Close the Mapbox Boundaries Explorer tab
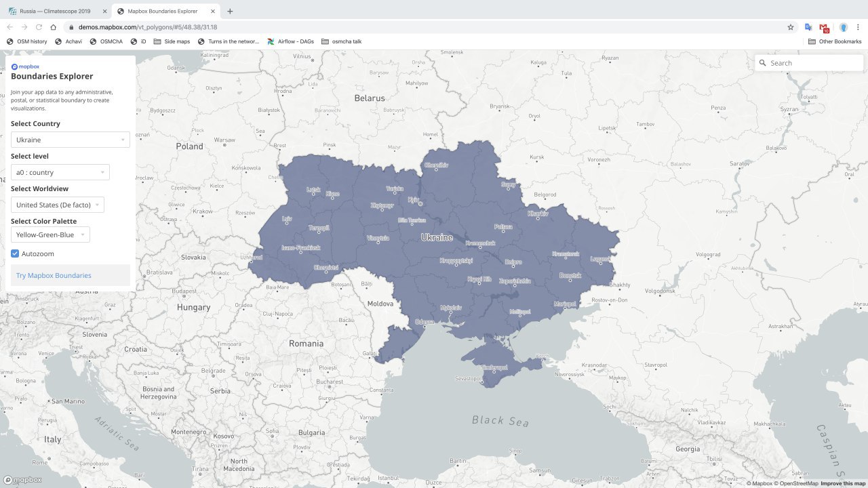Viewport: 868px width, 488px height. (214, 11)
